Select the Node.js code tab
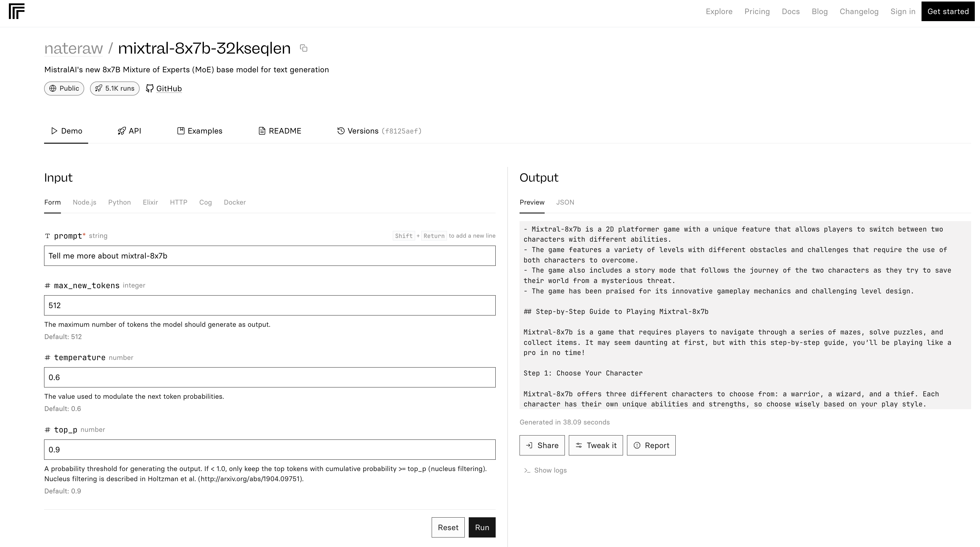980x547 pixels. click(x=84, y=202)
